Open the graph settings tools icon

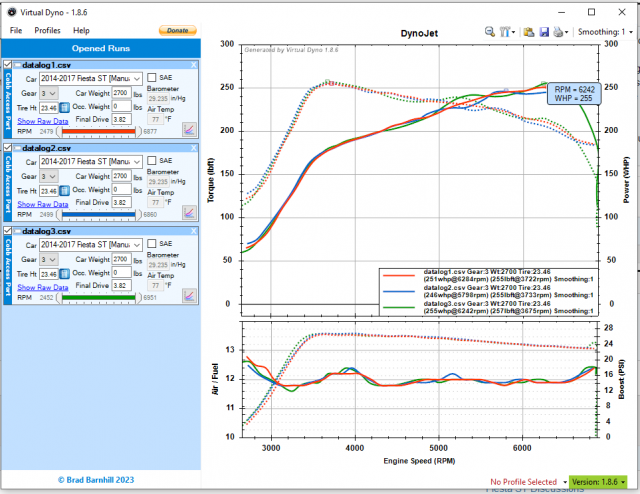(x=504, y=31)
